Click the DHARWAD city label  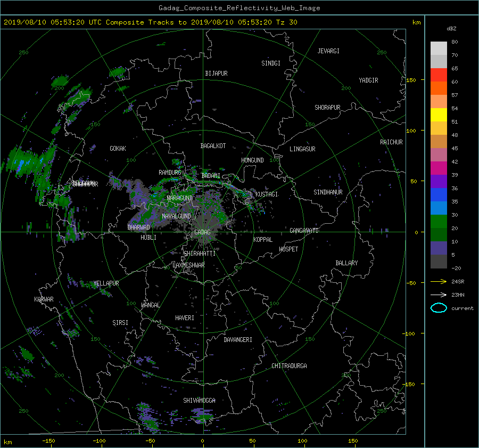point(139,227)
